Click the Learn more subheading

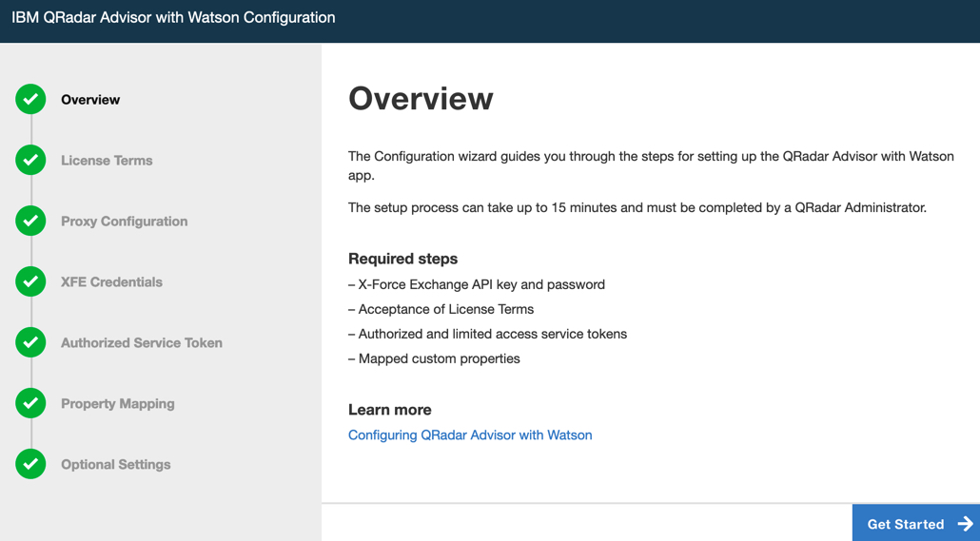pyautogui.click(x=390, y=410)
